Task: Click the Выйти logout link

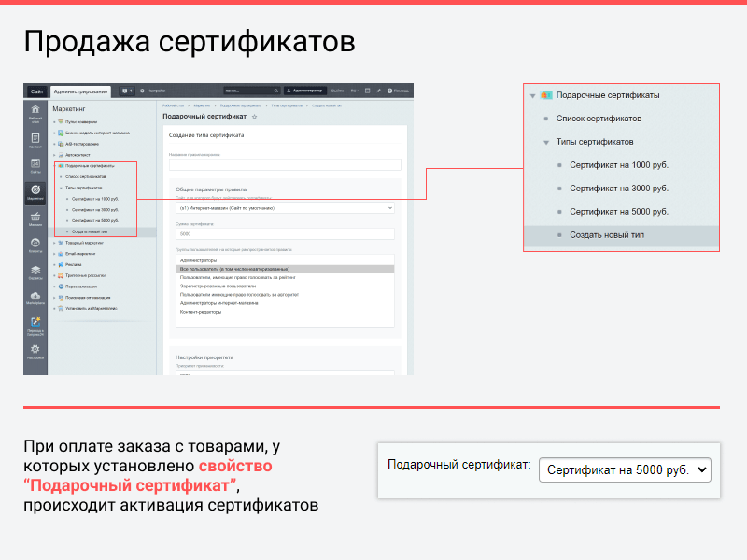Action: click(x=336, y=91)
